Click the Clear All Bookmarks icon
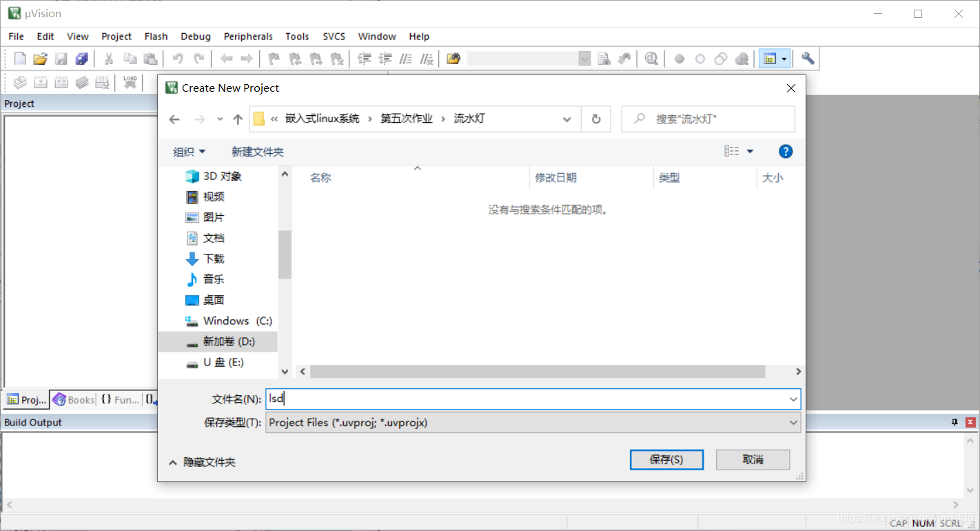 coord(337,59)
